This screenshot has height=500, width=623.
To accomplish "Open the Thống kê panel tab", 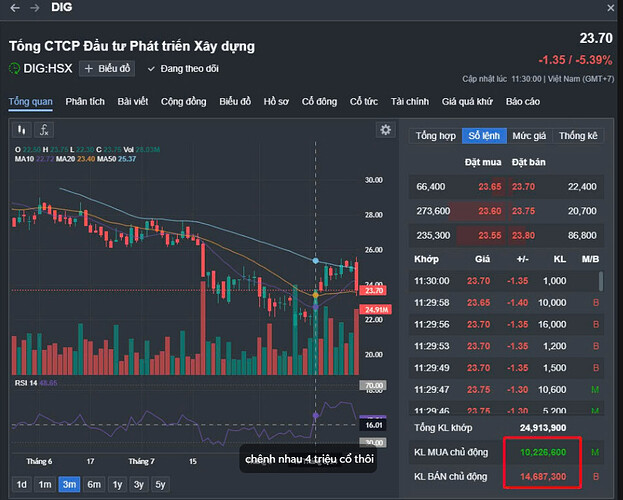I will tap(578, 136).
